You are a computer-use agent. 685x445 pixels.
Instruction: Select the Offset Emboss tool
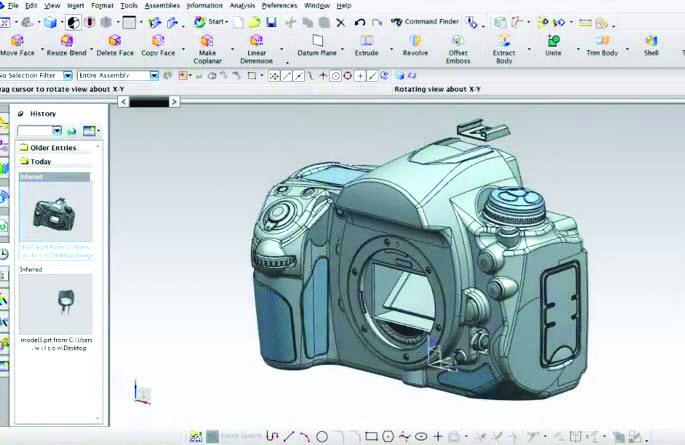tap(458, 49)
